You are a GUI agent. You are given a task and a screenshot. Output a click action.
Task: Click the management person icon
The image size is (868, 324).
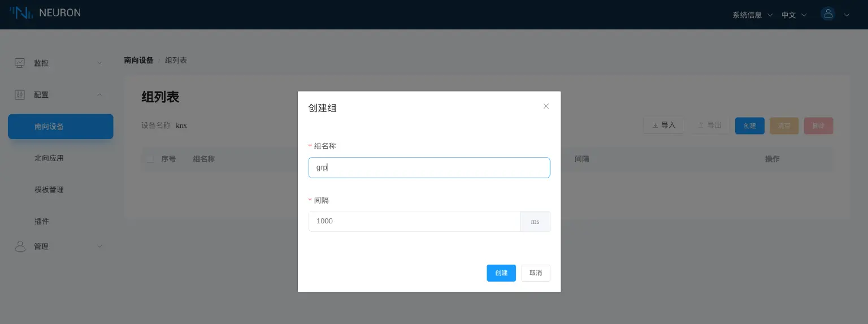coord(20,247)
